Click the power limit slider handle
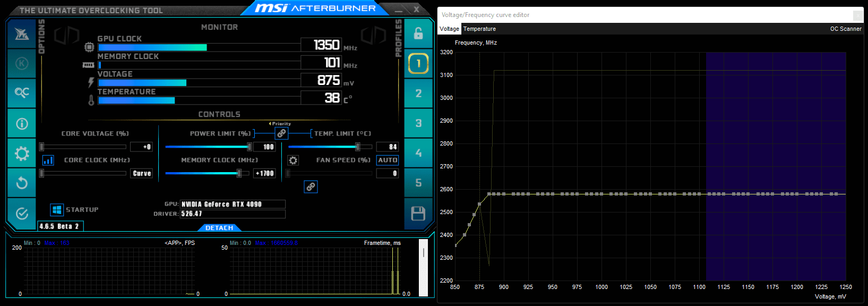 249,147
